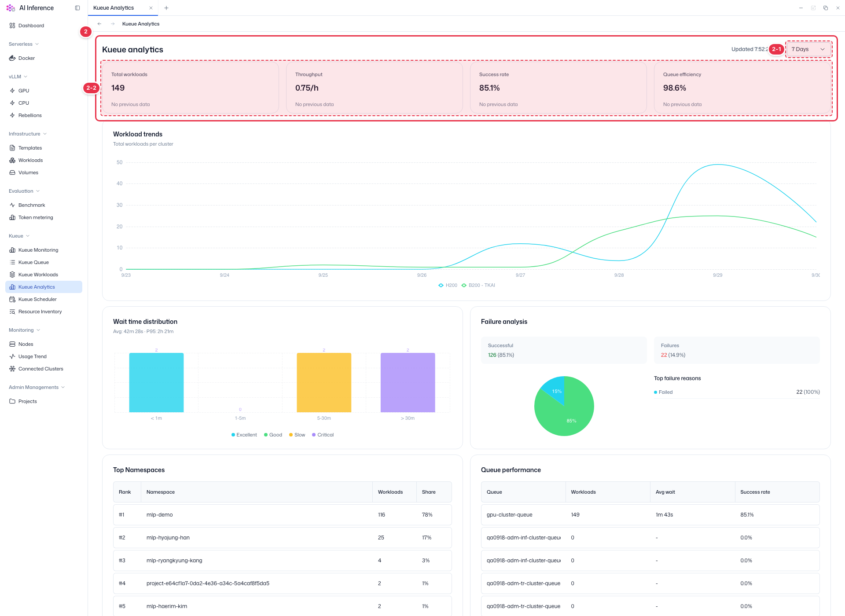845x616 pixels.
Task: Click the GPU lightning icon
Action: pos(12,91)
